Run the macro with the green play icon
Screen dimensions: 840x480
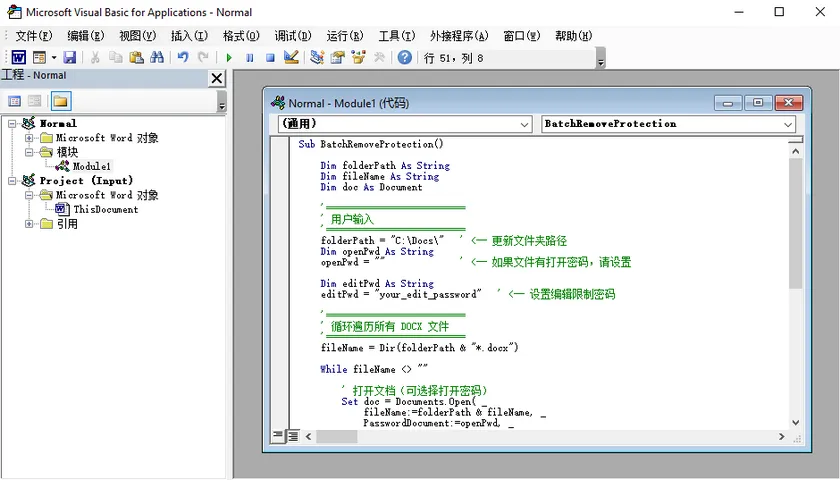pos(229,57)
